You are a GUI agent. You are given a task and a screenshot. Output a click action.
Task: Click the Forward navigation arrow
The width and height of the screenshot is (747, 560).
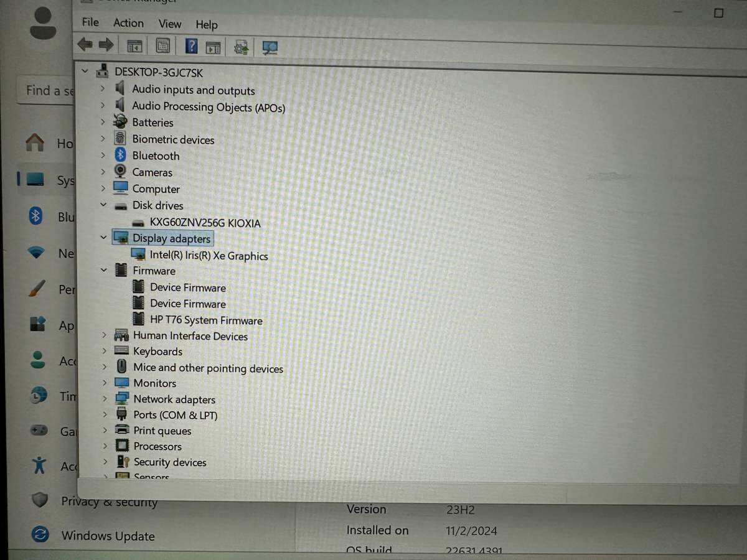pyautogui.click(x=106, y=44)
